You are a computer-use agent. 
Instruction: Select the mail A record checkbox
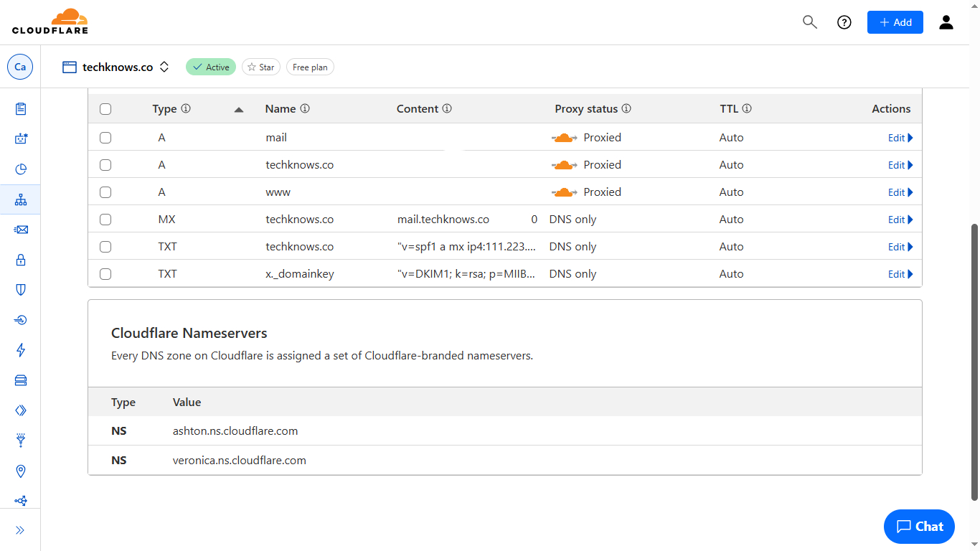point(105,138)
